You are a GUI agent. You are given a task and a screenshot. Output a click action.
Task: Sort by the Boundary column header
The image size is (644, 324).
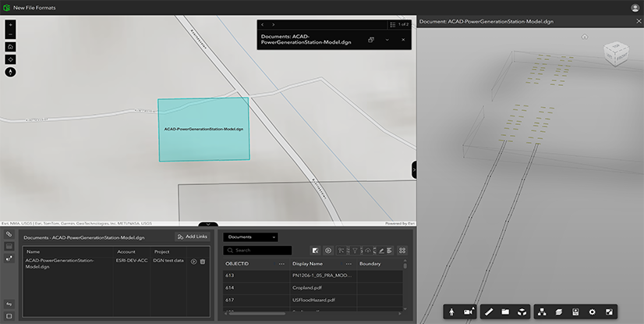(370, 264)
